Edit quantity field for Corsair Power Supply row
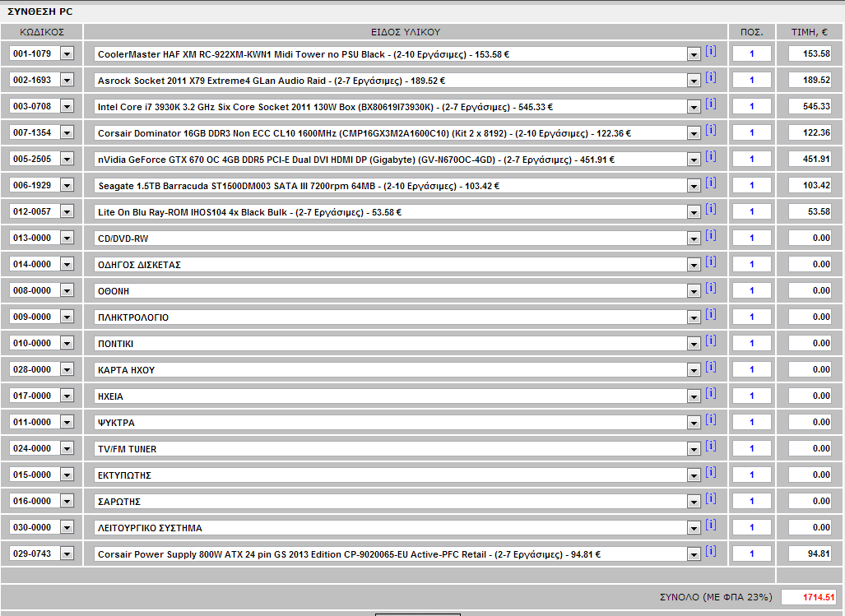 pyautogui.click(x=752, y=553)
